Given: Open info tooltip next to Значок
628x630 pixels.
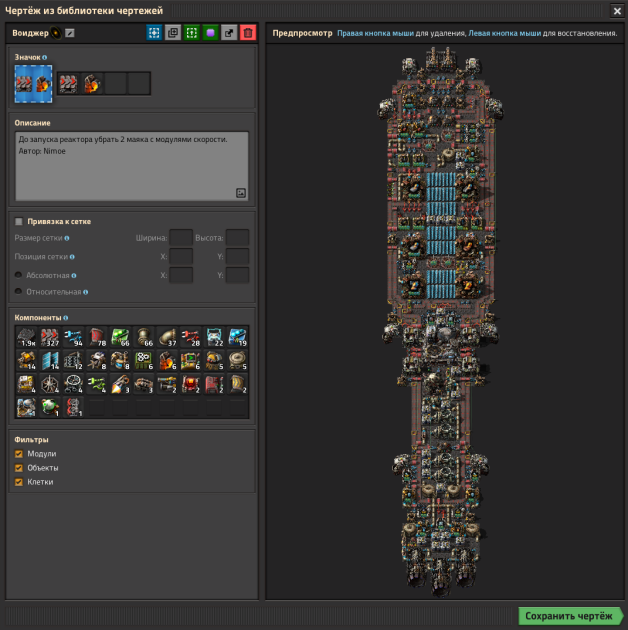Looking at the screenshot, I should click(x=45, y=57).
